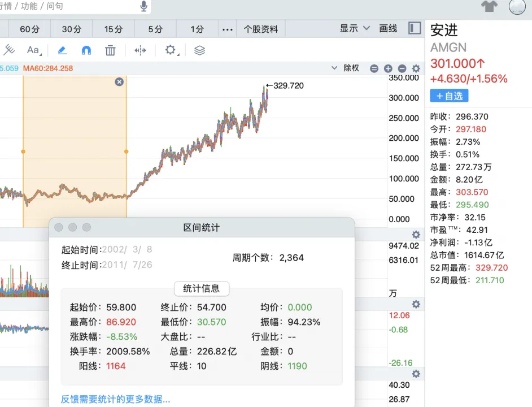Open the three-dots more periods menu
This screenshot has height=407, width=532.
[228, 29]
